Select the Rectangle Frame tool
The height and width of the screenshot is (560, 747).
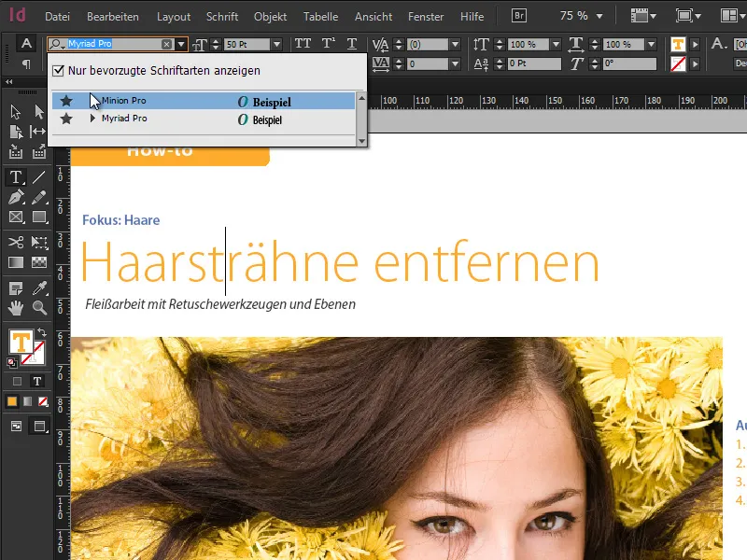tap(16, 217)
